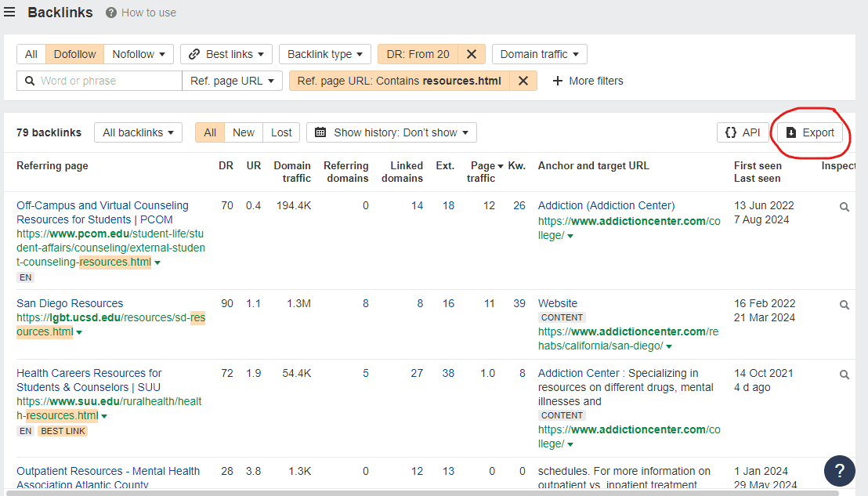Click the pcom.edu referring page URL
The height and width of the screenshot is (496, 868).
(110, 248)
